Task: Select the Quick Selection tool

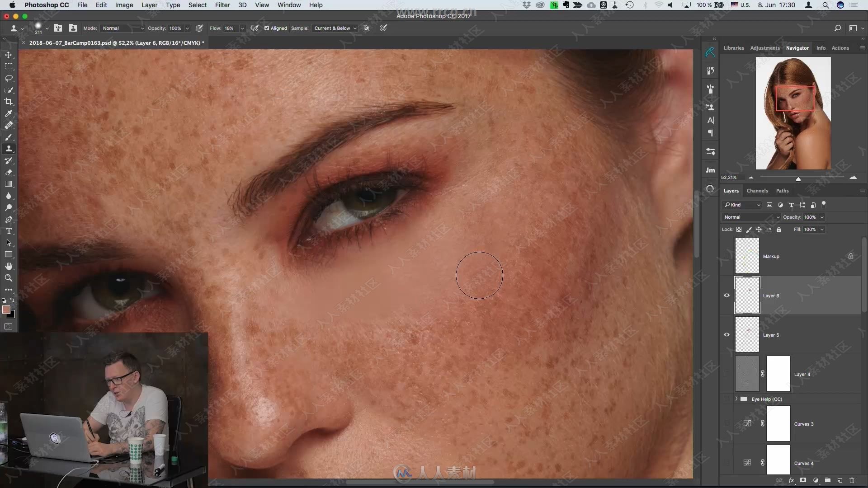Action: tap(9, 90)
